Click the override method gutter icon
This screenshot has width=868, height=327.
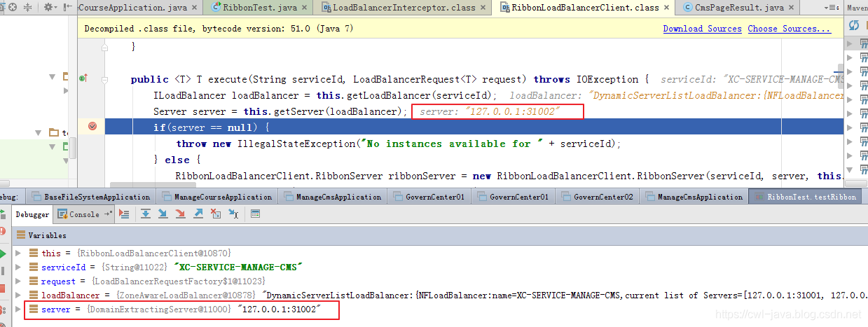tap(83, 78)
